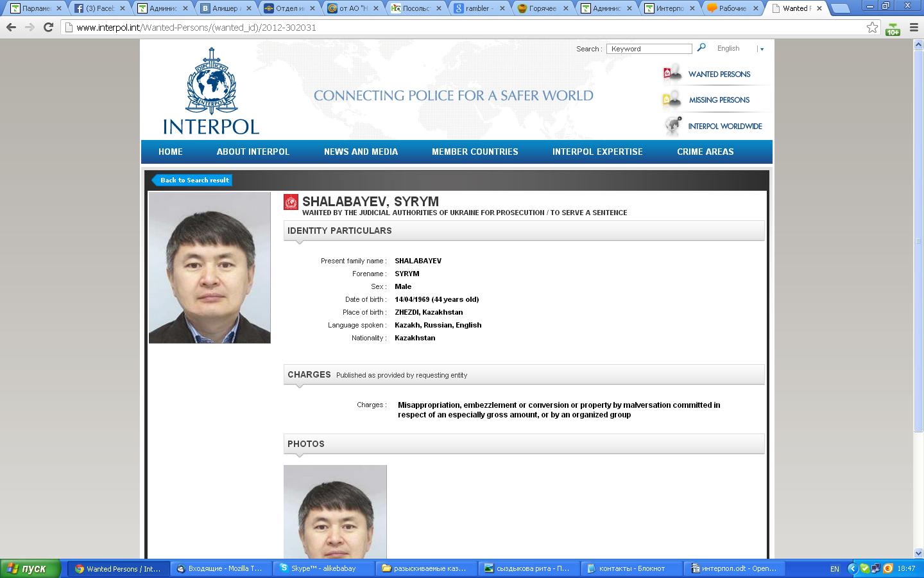Open the CRIME AREAS navigation link

(x=705, y=152)
